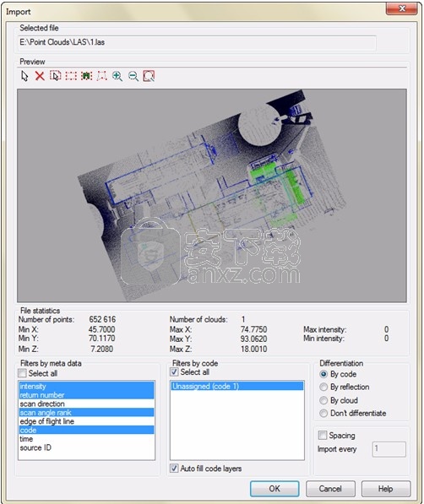The width and height of the screenshot is (424, 504).
Task: Select the By cloud radio option
Action: point(323,400)
